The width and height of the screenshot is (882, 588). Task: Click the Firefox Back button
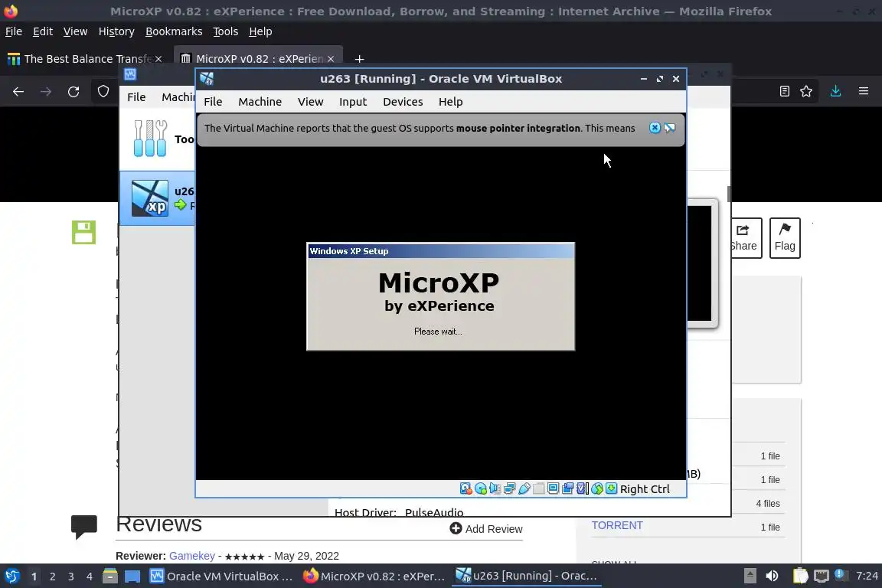pos(18,91)
